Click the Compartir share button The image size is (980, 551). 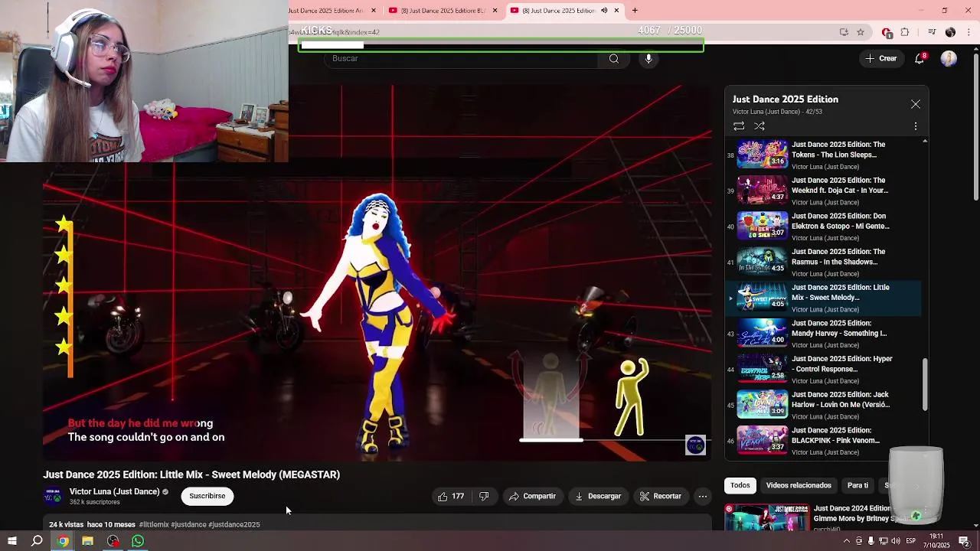[x=532, y=496]
